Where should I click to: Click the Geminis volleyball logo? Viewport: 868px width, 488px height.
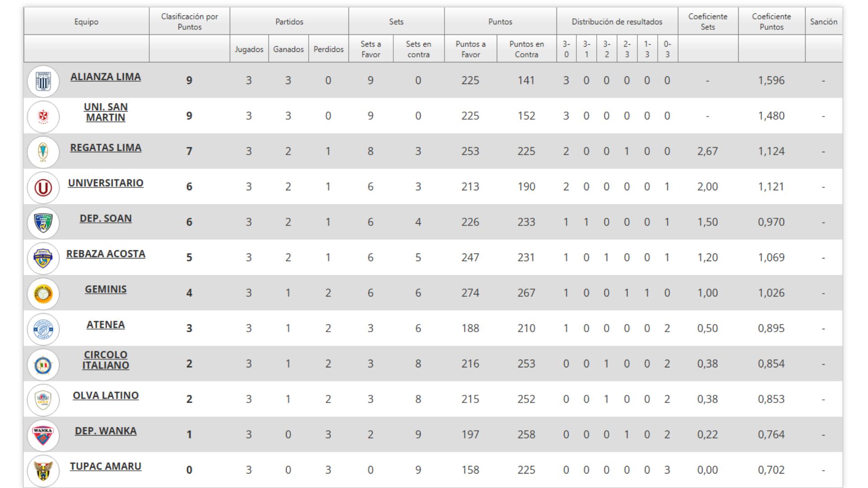43,294
